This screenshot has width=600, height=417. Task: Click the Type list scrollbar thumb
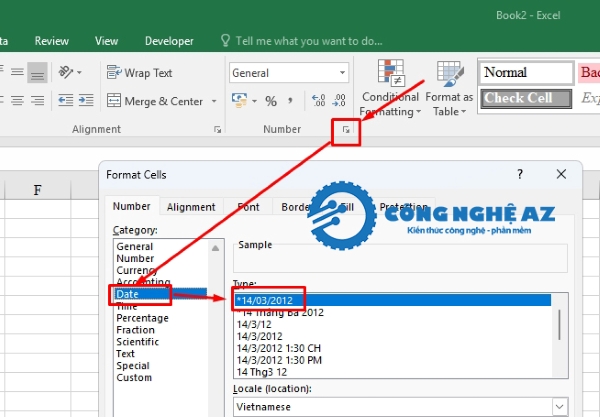point(559,325)
